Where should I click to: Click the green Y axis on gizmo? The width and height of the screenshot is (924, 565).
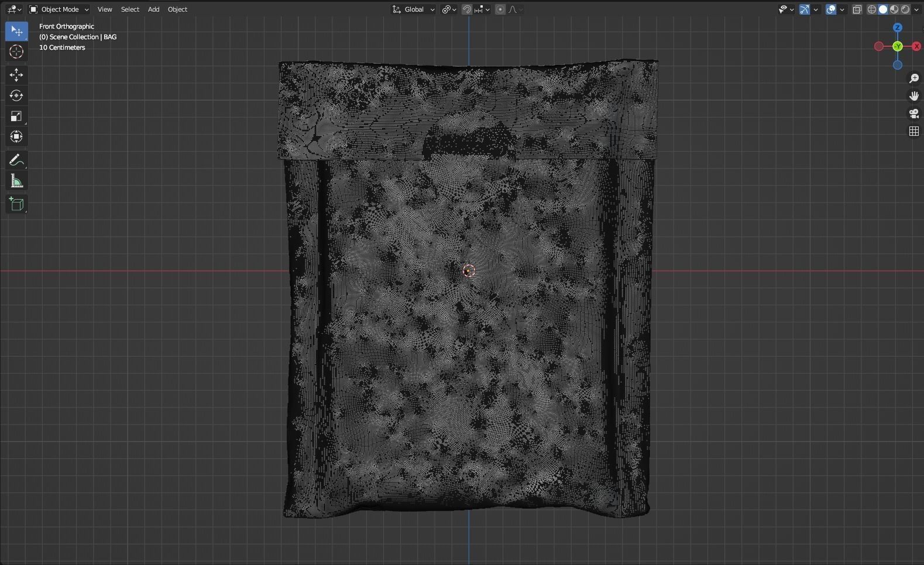tap(898, 46)
